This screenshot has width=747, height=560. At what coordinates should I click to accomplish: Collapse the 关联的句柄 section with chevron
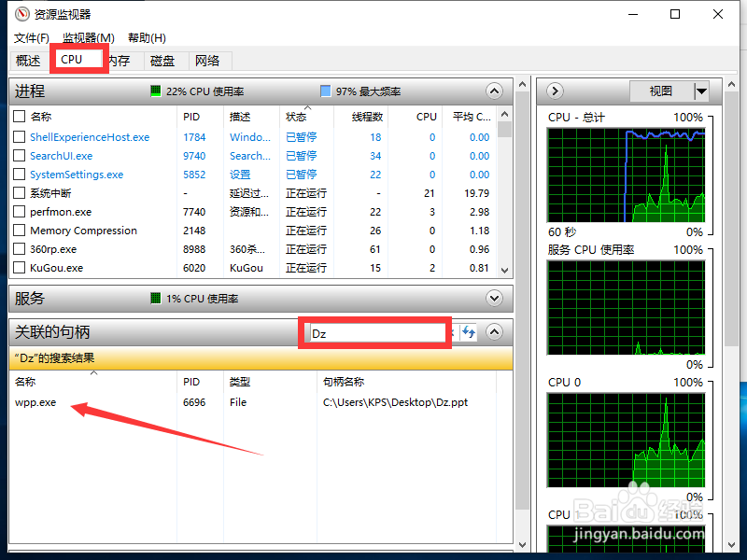[494, 332]
